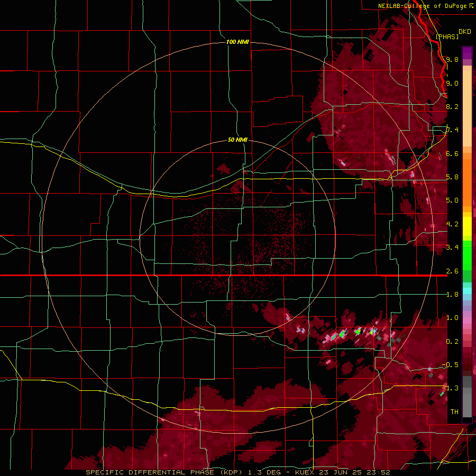Select the [PHAS] units label
This screenshot has height=476, width=476.
coord(447,36)
